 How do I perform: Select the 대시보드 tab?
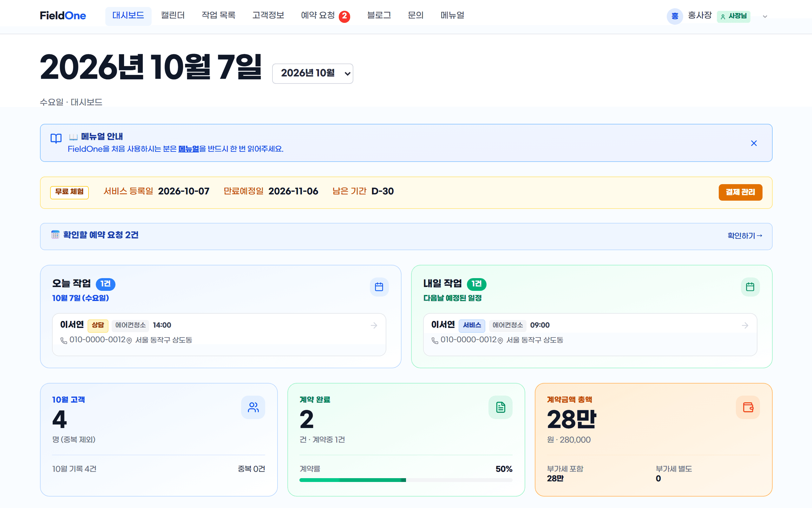click(x=128, y=16)
